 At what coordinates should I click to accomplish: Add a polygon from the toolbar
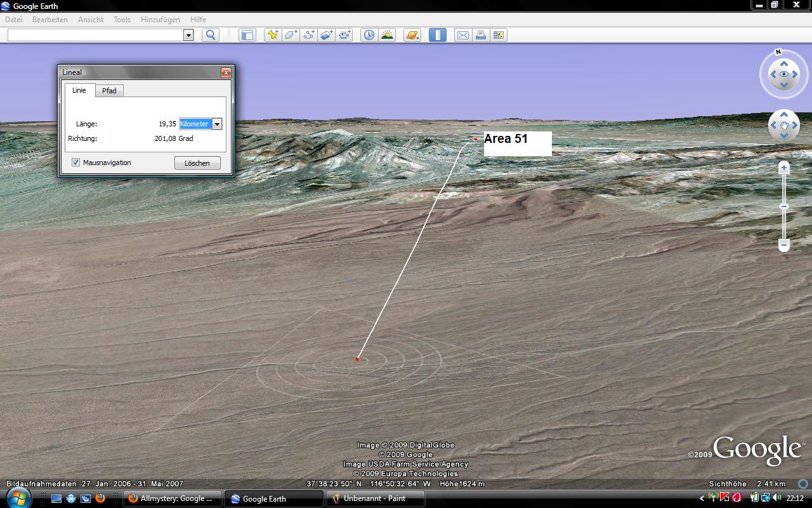pyautogui.click(x=291, y=35)
